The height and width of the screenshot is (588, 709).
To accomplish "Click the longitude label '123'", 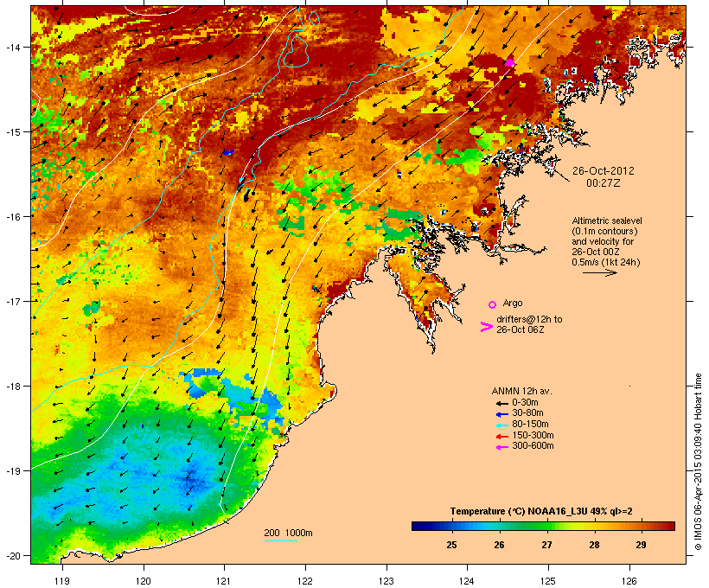I will click(386, 581).
